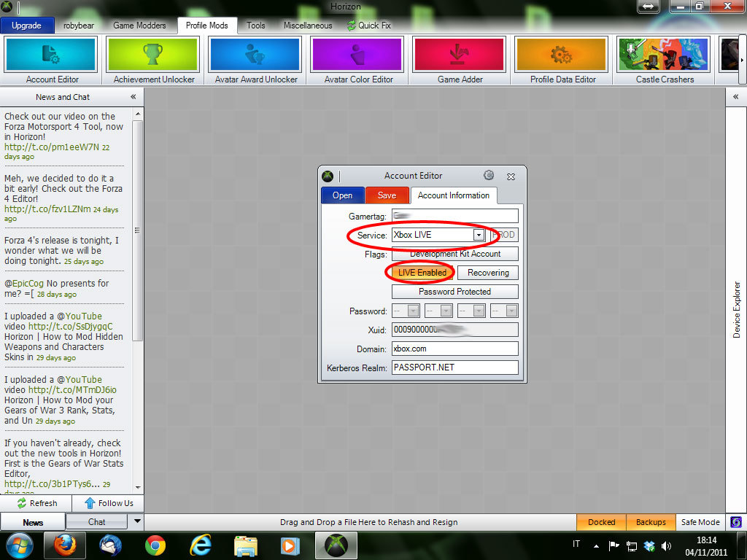Expand the Device Explorer panel chevron
Viewport: 747px width, 560px height.
[736, 97]
